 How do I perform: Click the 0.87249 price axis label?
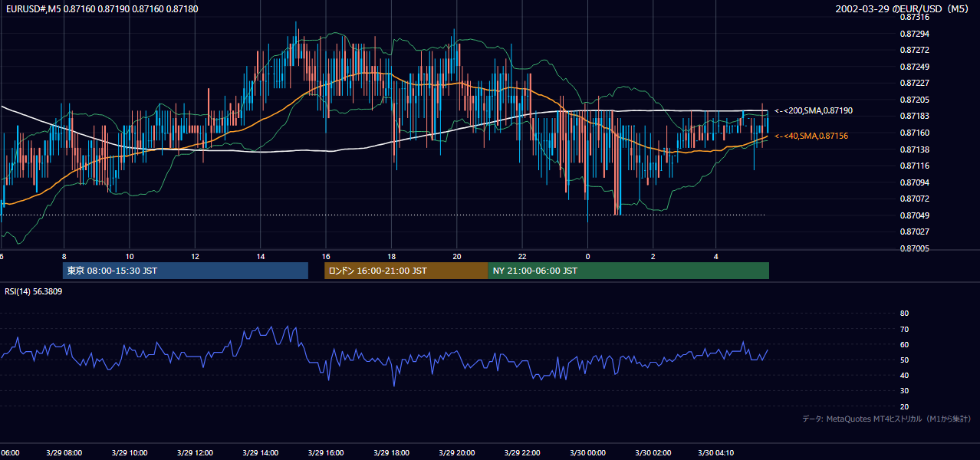pyautogui.click(x=914, y=67)
